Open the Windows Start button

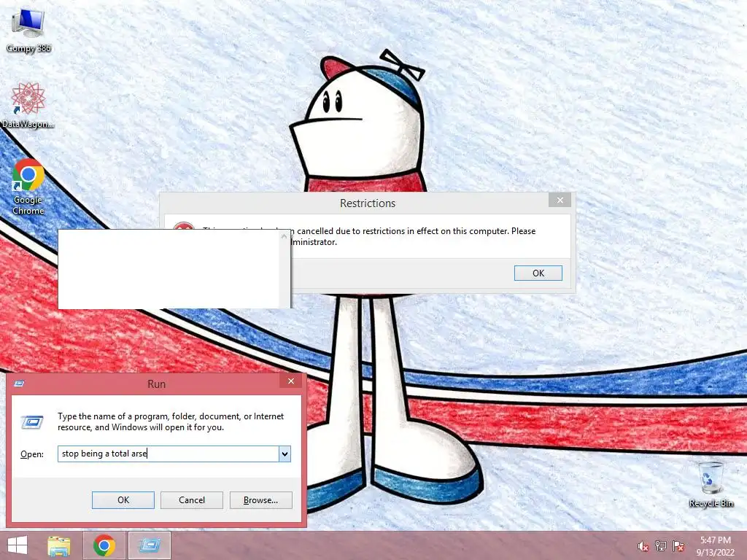point(18,545)
